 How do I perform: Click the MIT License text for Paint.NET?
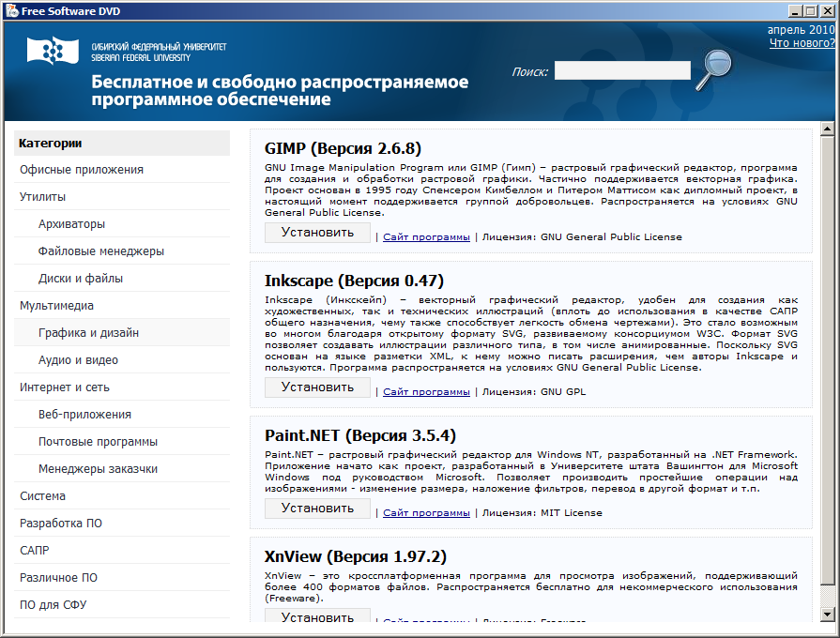571,513
